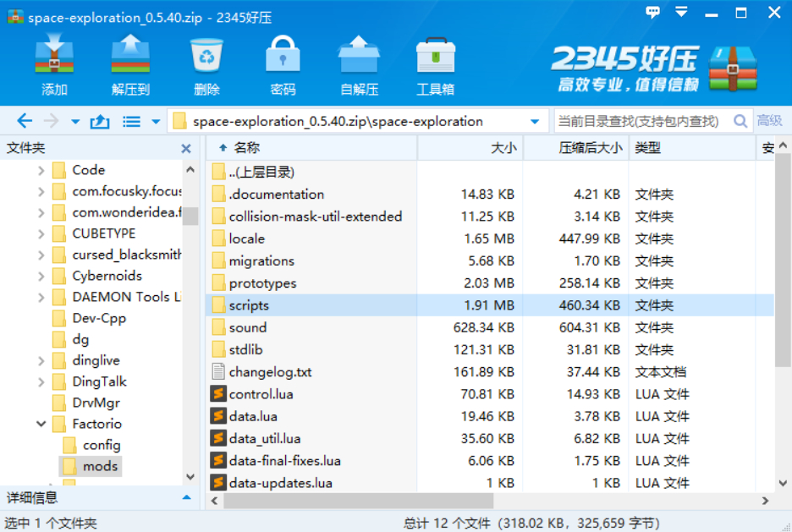Sort by 压缩后大小 column header
Viewport: 792px width, 532px height.
point(576,148)
